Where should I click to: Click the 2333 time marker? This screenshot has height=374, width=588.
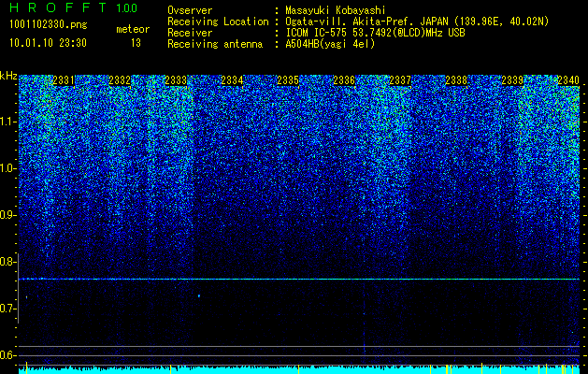pyautogui.click(x=176, y=80)
